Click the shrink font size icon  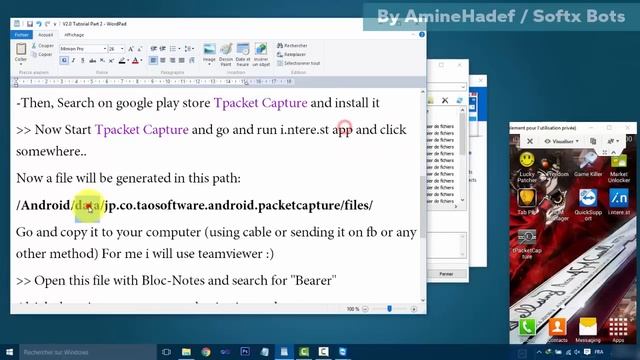point(139,49)
